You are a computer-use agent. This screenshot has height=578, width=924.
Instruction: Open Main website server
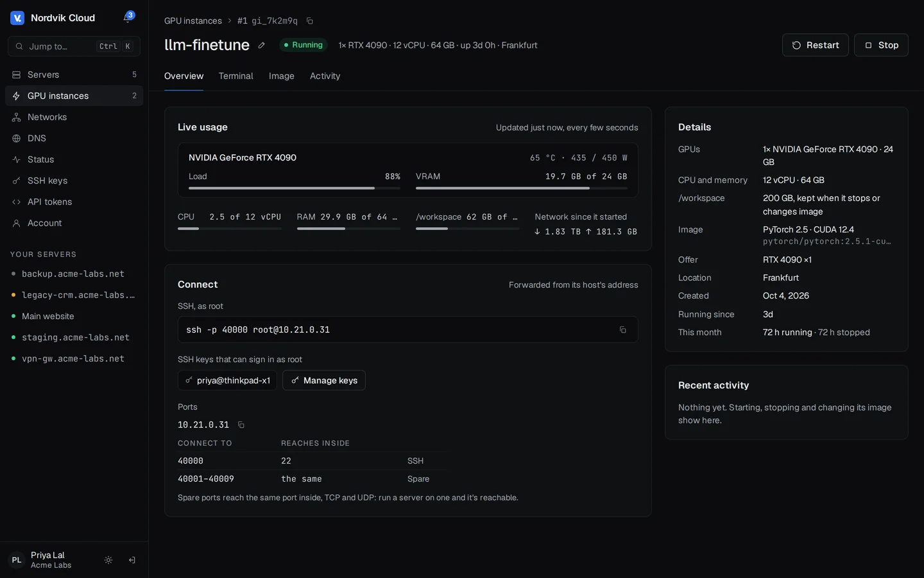tap(74, 316)
